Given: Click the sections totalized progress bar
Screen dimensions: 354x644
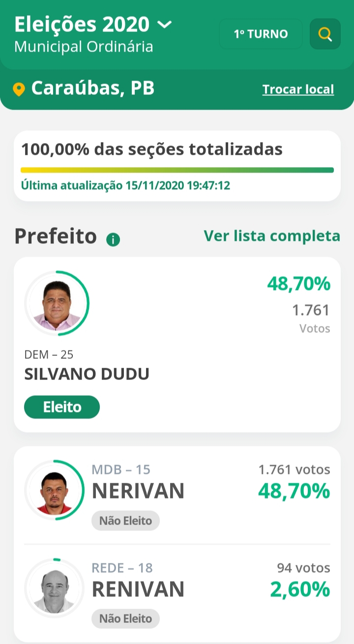Looking at the screenshot, I should click(177, 170).
